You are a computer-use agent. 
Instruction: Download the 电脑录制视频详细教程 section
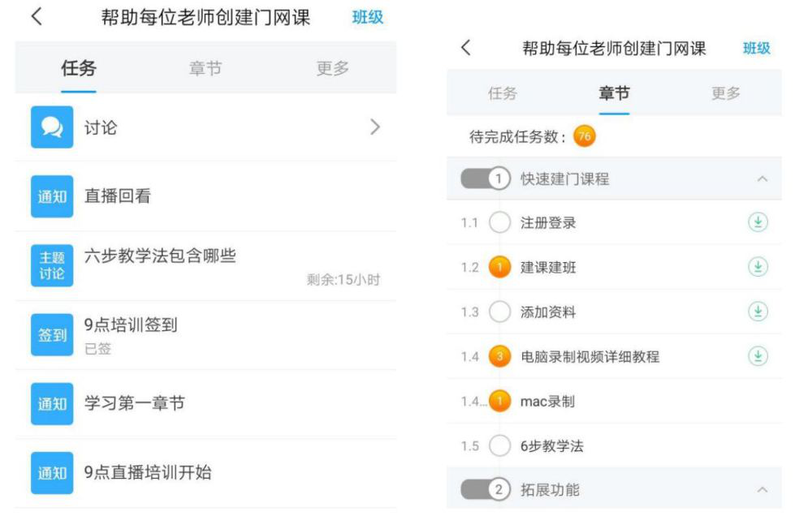757,356
